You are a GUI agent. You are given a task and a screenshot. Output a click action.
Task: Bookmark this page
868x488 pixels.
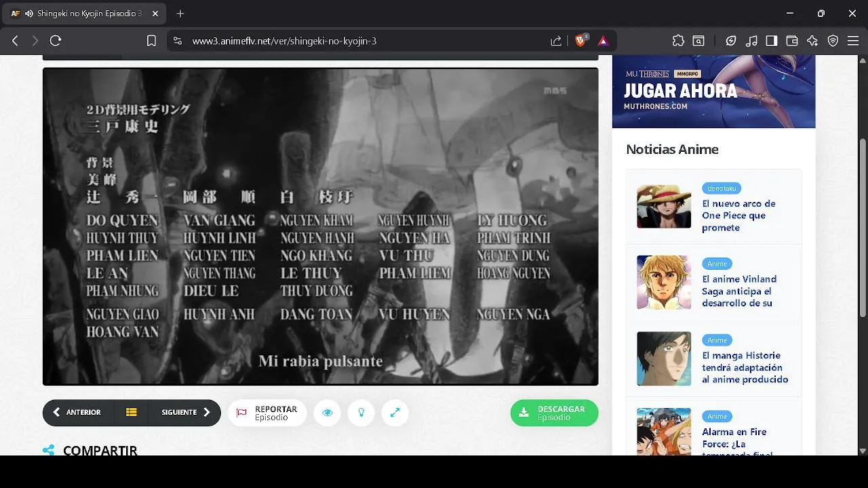(151, 41)
